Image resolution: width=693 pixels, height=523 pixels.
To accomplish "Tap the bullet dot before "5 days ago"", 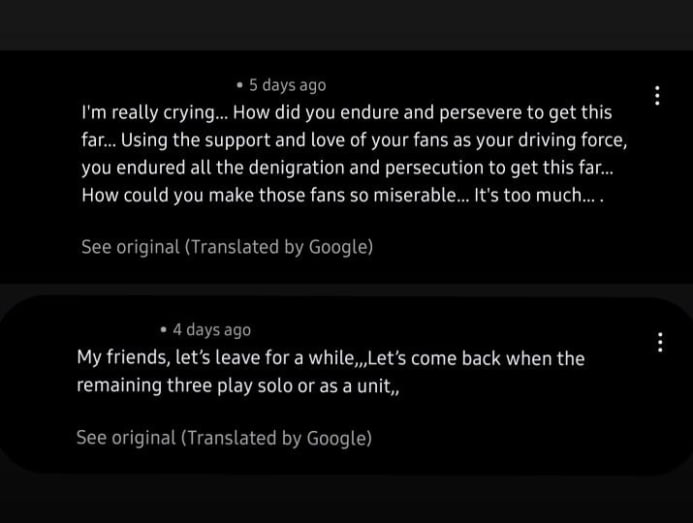I will point(240,85).
